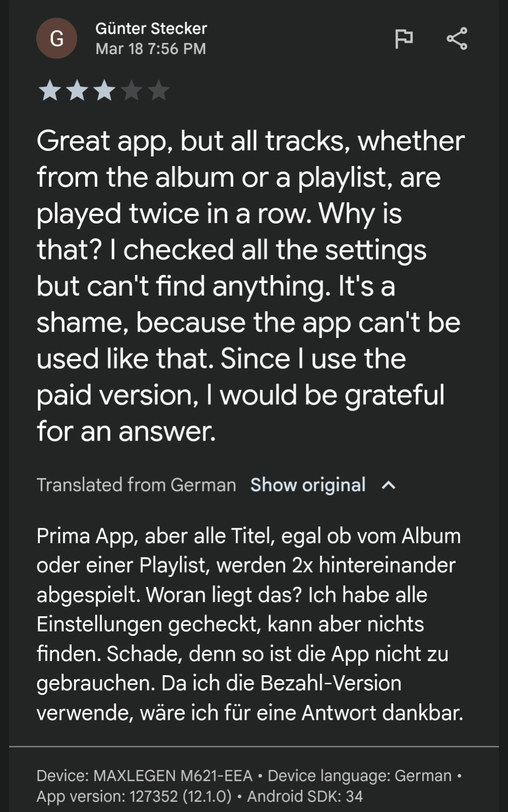Click App version 127352 details line
The width and height of the screenshot is (508, 812).
tap(134, 796)
